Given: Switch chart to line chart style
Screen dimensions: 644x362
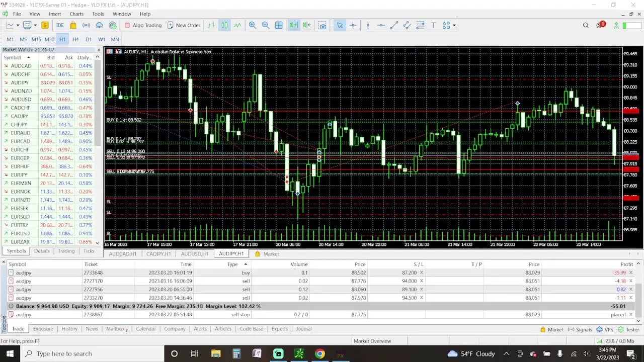Looking at the screenshot, I should pos(237,25).
